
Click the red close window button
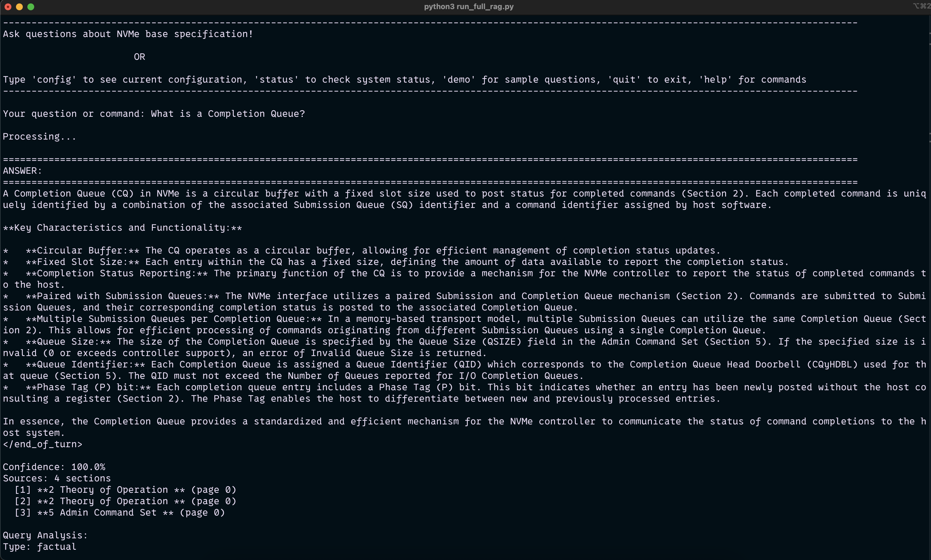point(8,7)
